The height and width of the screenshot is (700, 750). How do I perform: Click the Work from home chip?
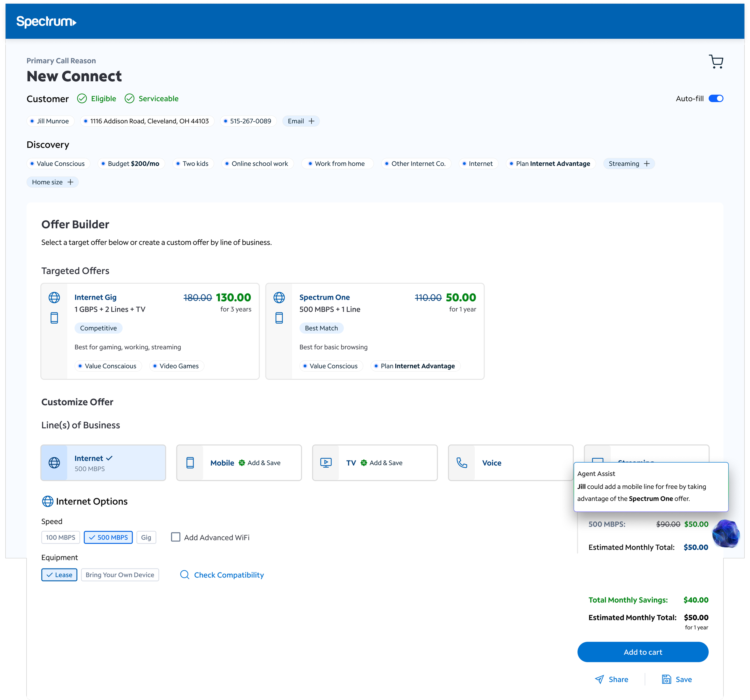coord(337,164)
